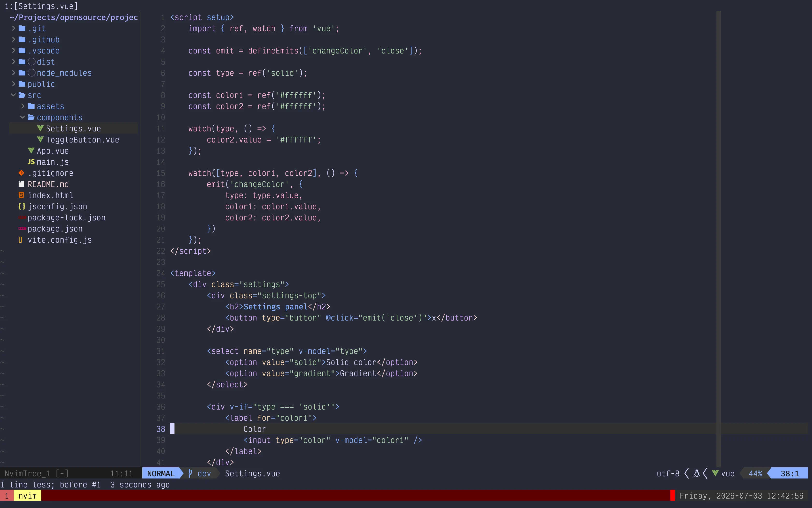Click the git branch icon in statusline

tap(190, 473)
